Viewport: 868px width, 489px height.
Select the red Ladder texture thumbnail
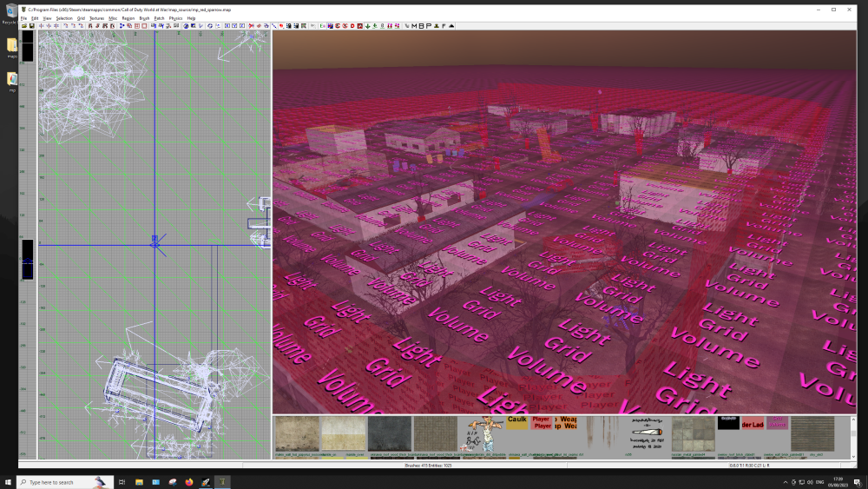[753, 422]
